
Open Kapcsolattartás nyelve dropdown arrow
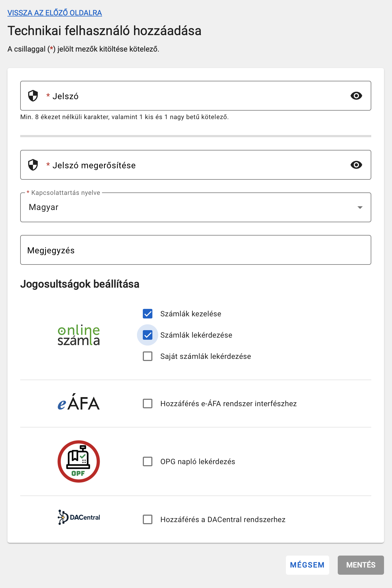click(360, 207)
